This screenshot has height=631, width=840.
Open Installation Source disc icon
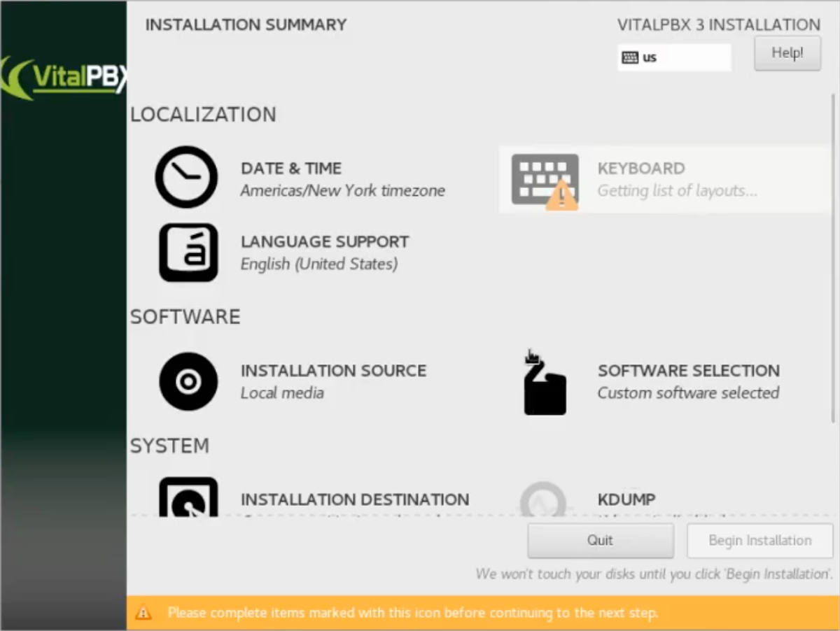pos(188,381)
